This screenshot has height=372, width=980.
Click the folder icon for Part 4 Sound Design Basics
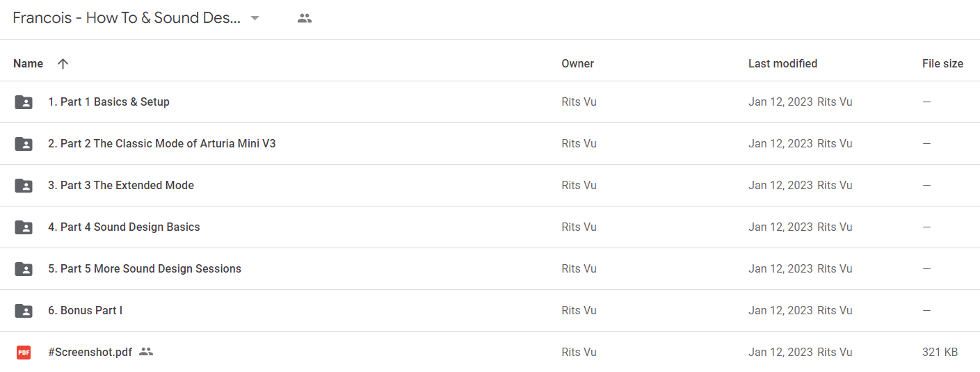(x=24, y=227)
